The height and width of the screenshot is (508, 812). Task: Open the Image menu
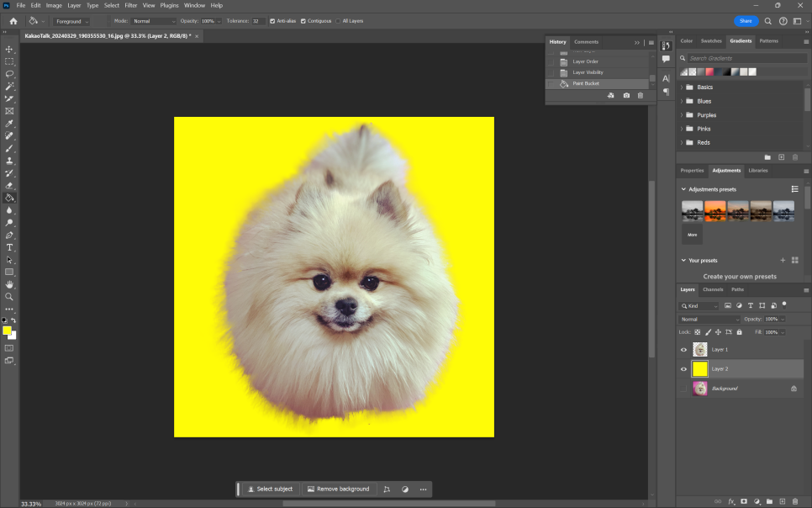(54, 6)
